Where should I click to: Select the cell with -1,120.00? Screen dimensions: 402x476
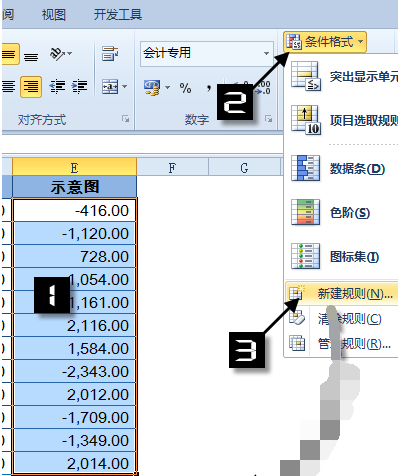(74, 234)
